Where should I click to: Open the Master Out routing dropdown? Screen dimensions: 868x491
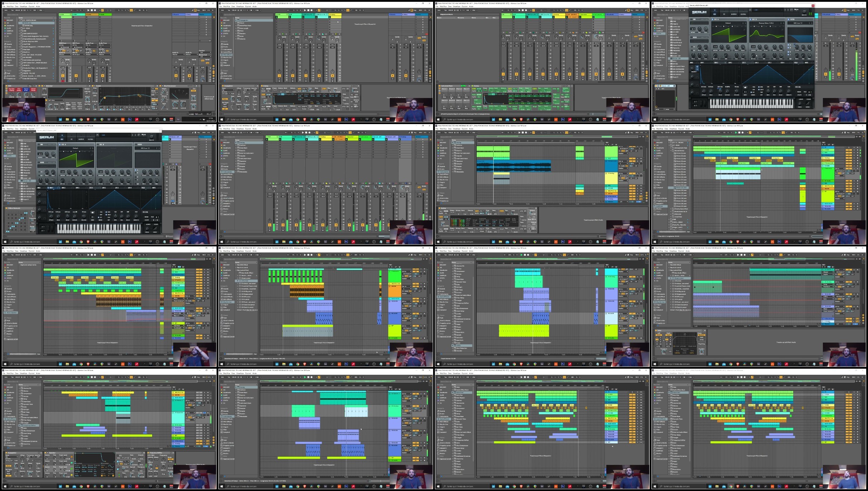205,57
